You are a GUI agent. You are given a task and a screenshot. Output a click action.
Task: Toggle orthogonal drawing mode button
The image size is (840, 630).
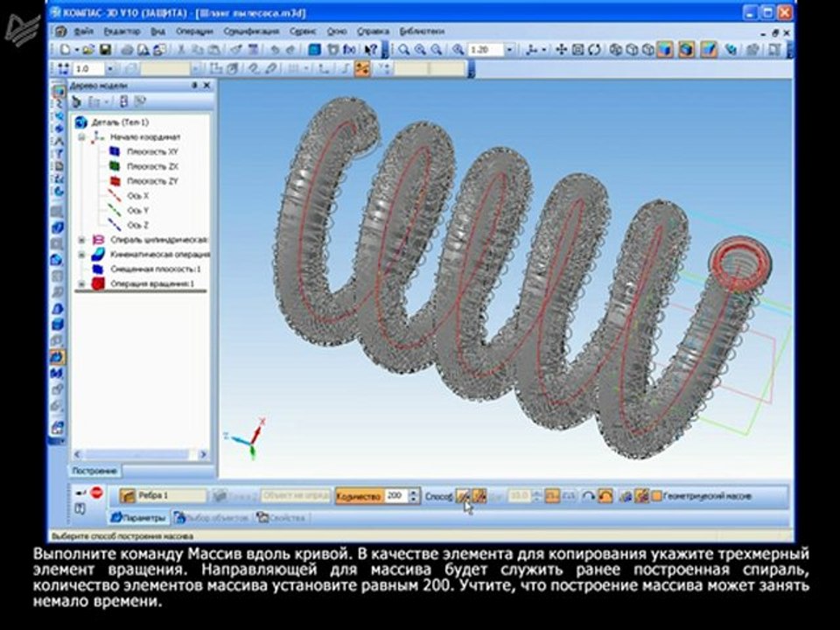(x=323, y=68)
